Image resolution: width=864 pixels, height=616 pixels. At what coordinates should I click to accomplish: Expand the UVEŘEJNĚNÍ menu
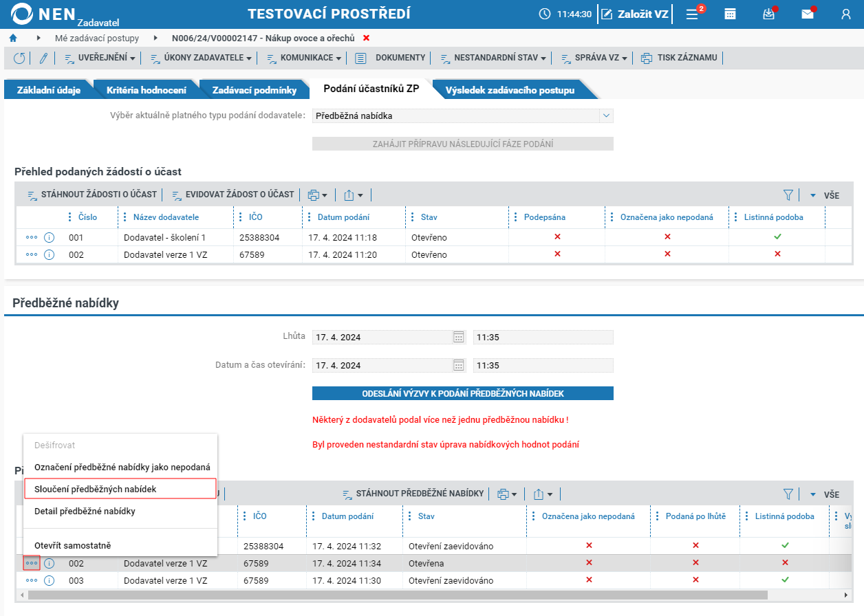[100, 58]
